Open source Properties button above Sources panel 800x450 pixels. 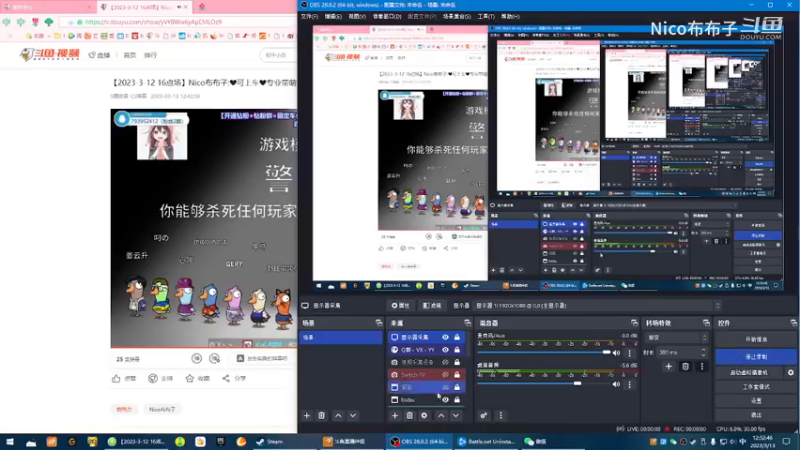401,306
